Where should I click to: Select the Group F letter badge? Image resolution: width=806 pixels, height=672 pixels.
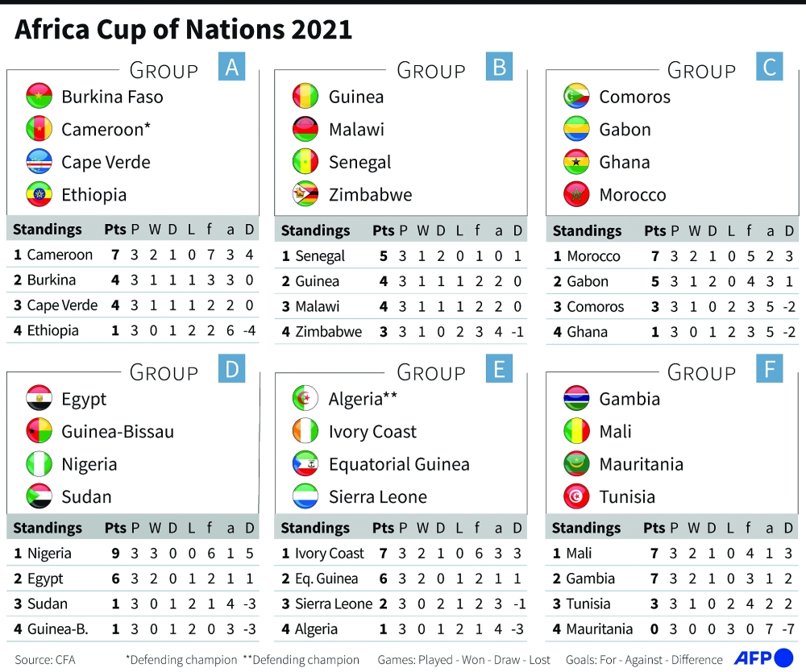coord(770,370)
